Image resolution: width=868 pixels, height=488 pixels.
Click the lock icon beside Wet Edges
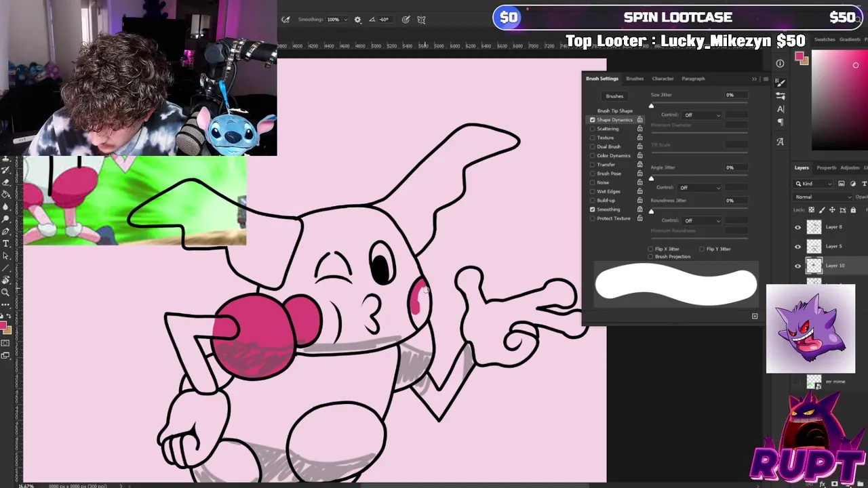639,191
